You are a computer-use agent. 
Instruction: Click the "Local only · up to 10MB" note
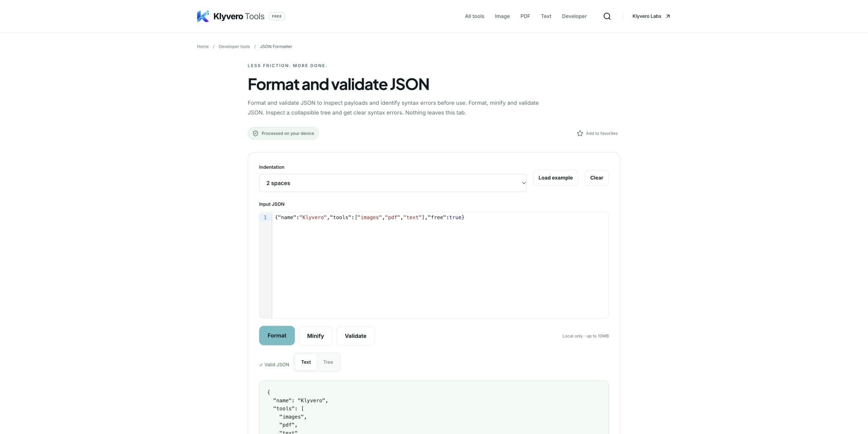point(585,336)
